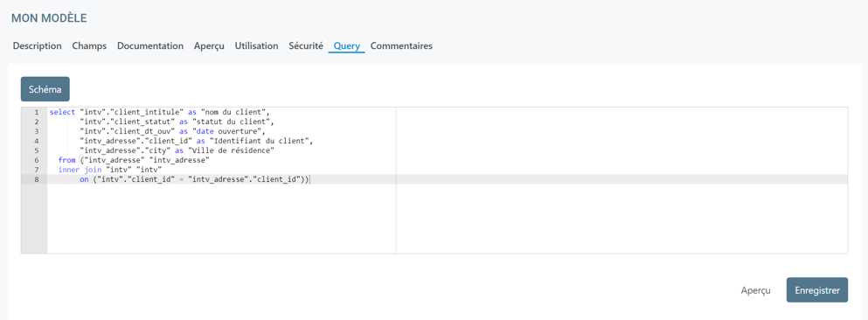Screen dimensions: 868x320
Task: Click the Schéma button
Action: click(45, 89)
